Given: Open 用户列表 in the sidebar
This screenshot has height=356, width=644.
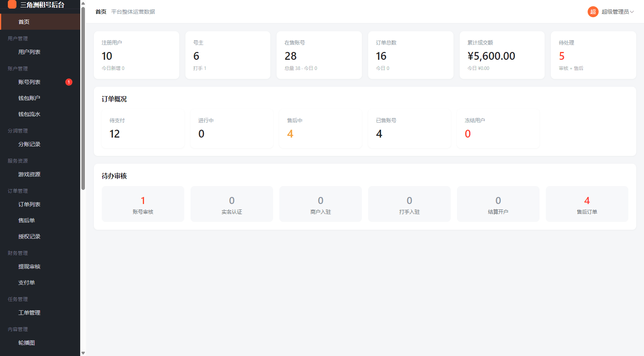Looking at the screenshot, I should tap(40, 52).
